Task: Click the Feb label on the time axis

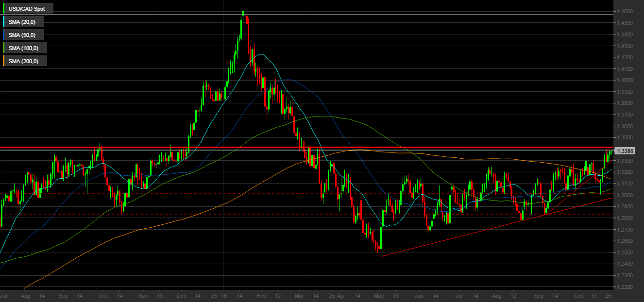Action: coord(261,295)
